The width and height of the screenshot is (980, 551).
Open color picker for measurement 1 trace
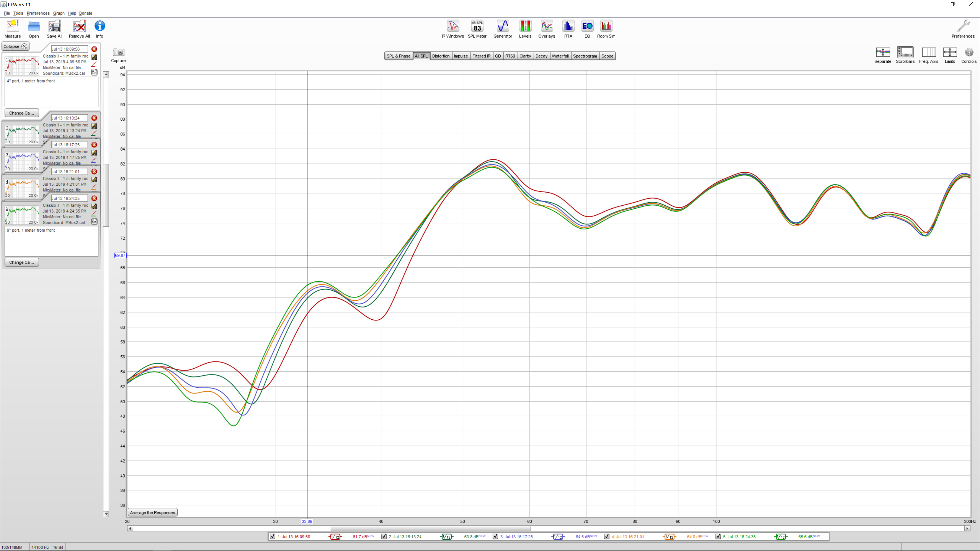click(94, 64)
